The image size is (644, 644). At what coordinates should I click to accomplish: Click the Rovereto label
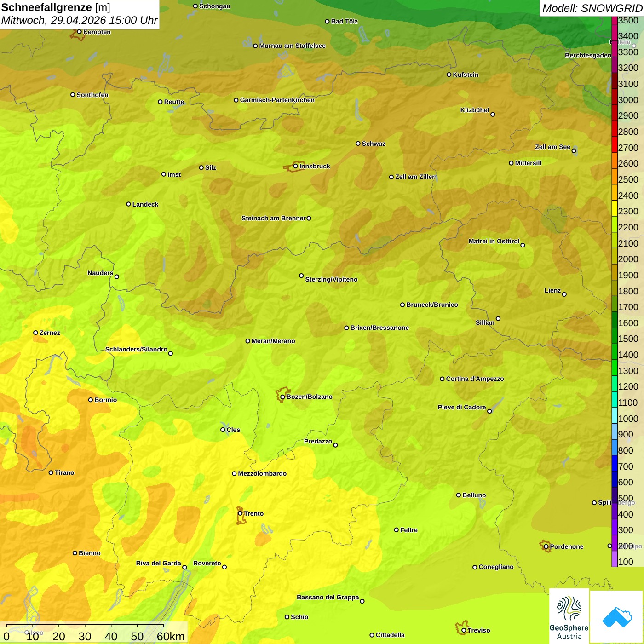tap(207, 563)
